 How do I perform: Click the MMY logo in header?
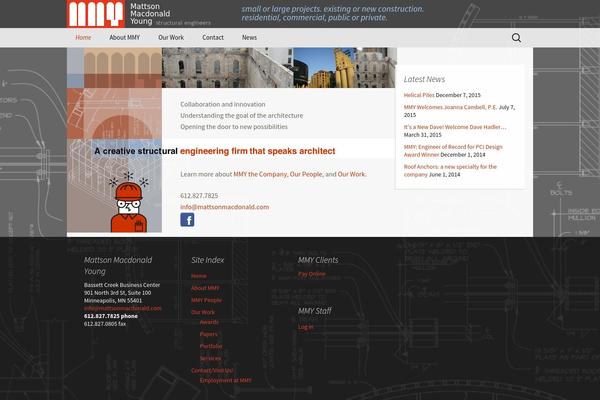(96, 14)
